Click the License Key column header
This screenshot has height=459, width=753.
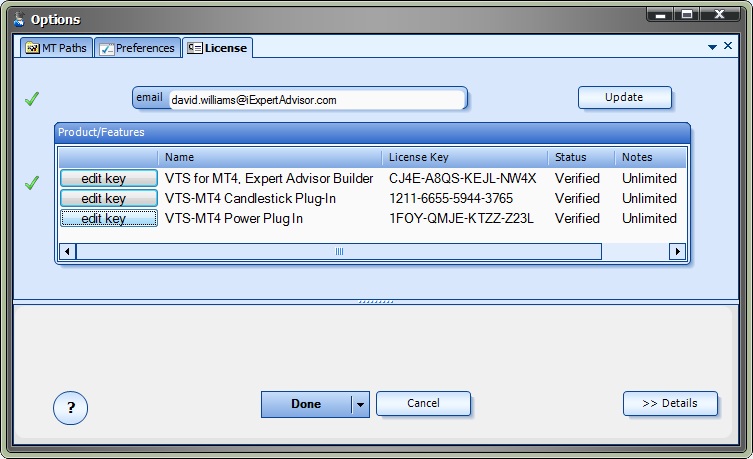[465, 157]
